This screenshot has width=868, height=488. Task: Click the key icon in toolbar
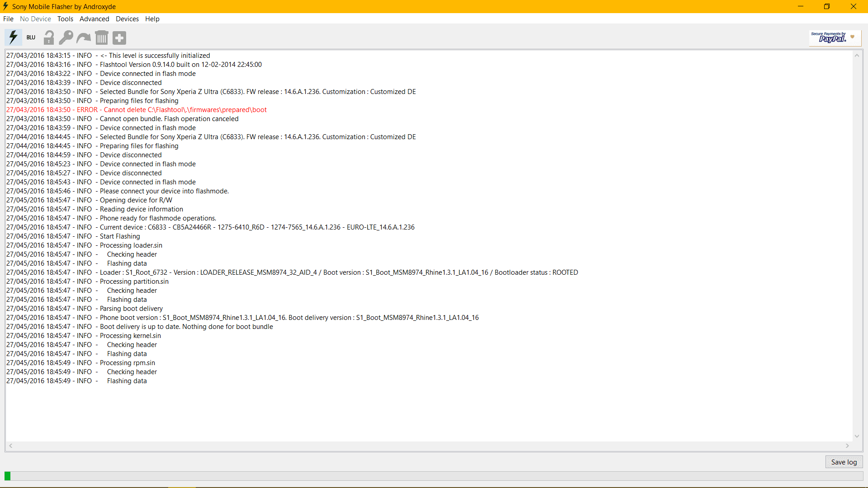pos(66,38)
